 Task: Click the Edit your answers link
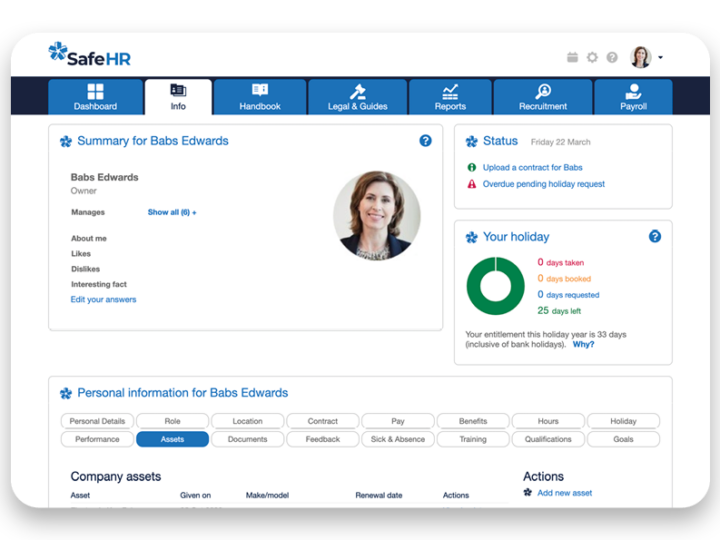pos(103,300)
